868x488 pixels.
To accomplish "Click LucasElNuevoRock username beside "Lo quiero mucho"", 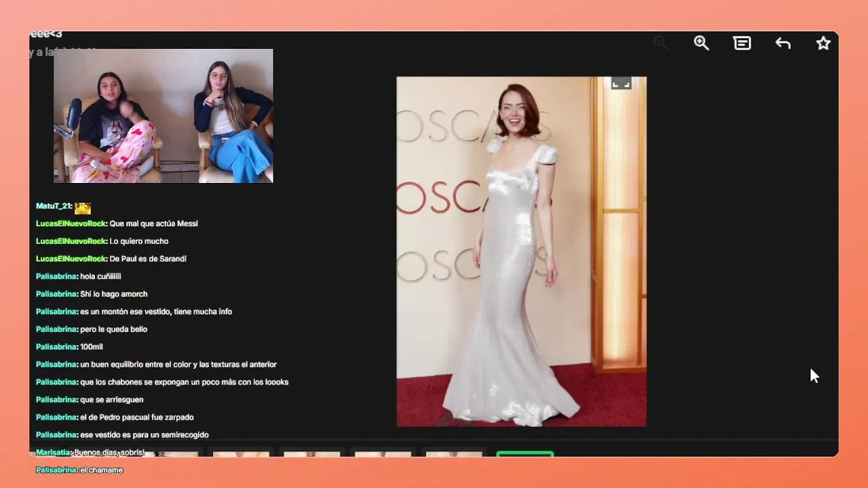I will pos(71,241).
